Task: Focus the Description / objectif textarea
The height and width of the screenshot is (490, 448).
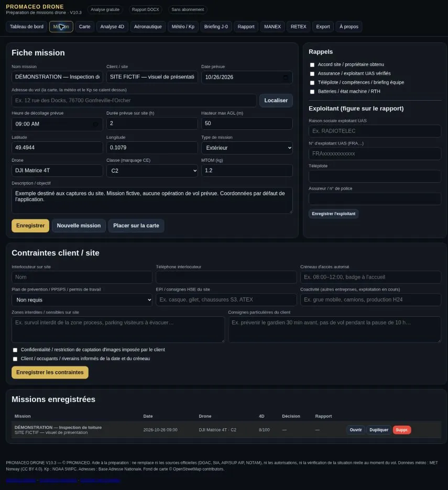Action: (152, 201)
